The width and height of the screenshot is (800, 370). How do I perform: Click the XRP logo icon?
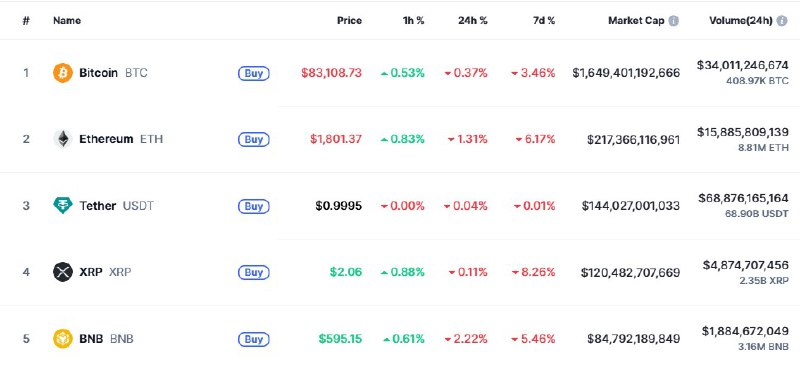pyautogui.click(x=63, y=272)
